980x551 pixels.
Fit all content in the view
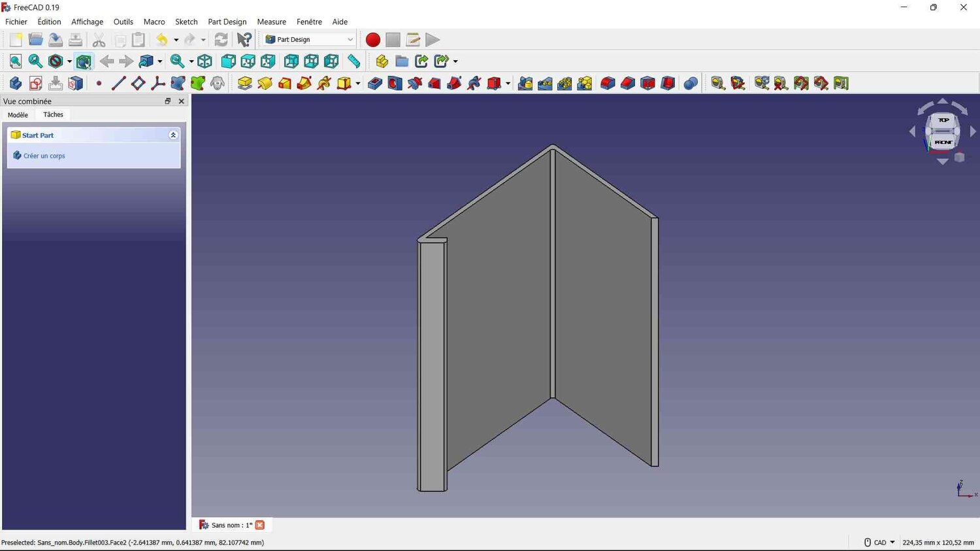(16, 61)
